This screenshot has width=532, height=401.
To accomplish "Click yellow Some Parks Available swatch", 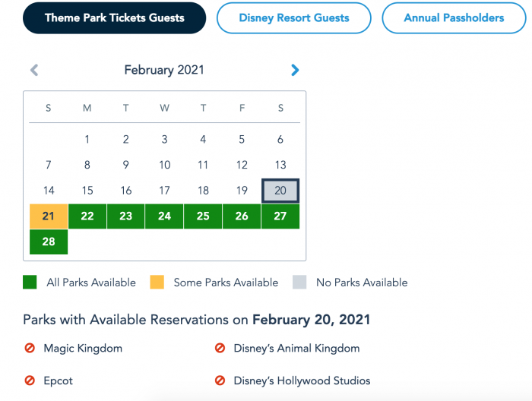I will coord(157,283).
